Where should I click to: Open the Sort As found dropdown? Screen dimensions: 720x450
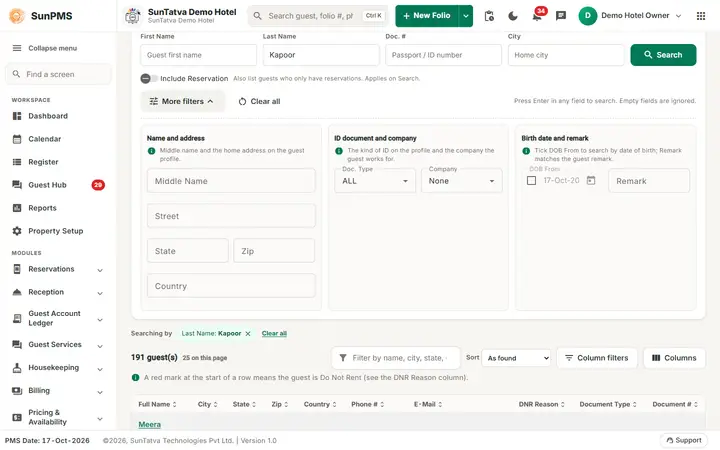pyautogui.click(x=516, y=358)
